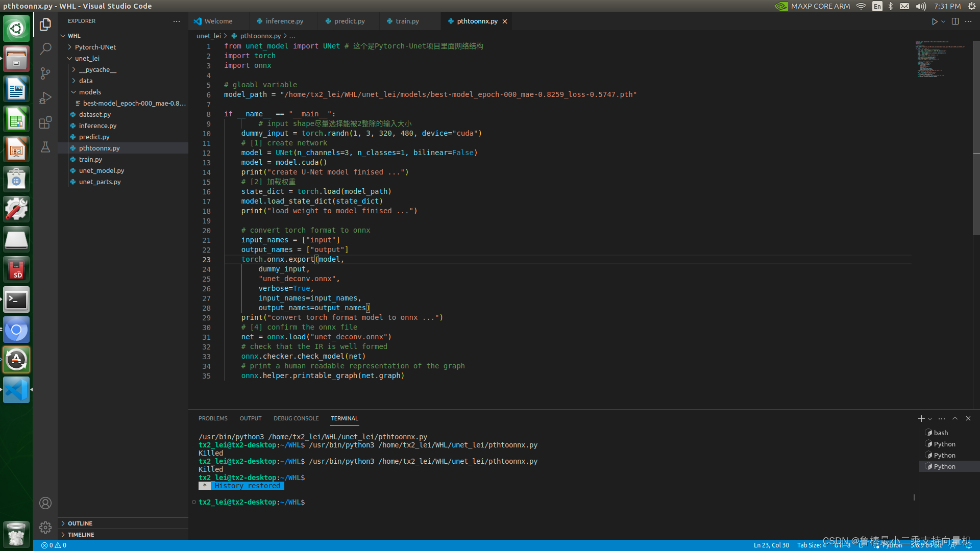980x551 pixels.
Task: Open the Trash from the dock
Action: pos(16,534)
